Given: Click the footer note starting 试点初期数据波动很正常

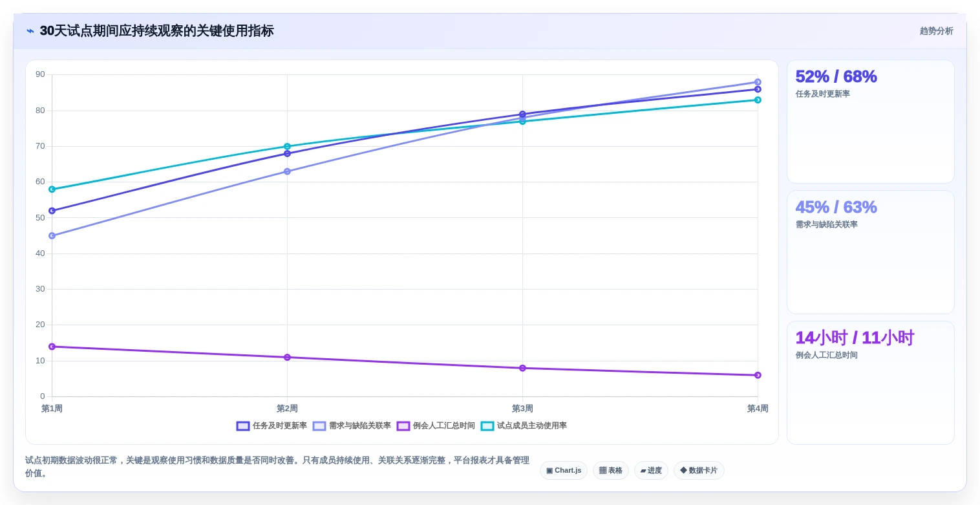Looking at the screenshot, I should coord(277,467).
